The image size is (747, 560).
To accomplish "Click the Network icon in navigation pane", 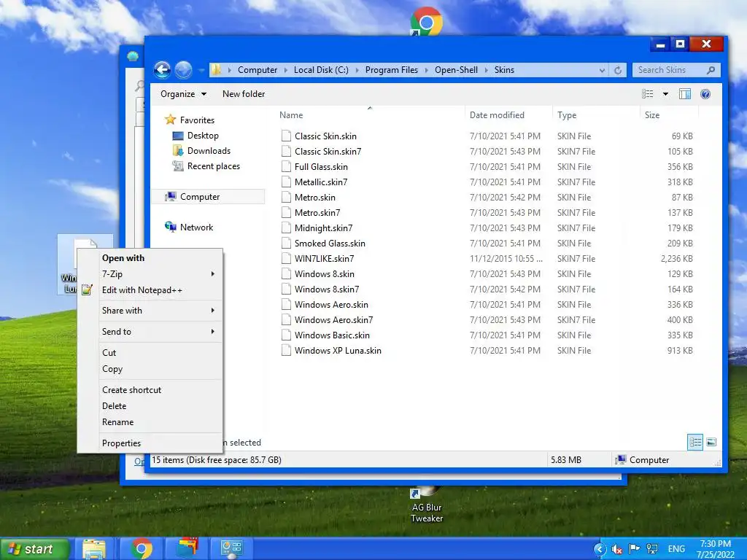I will pyautogui.click(x=170, y=227).
